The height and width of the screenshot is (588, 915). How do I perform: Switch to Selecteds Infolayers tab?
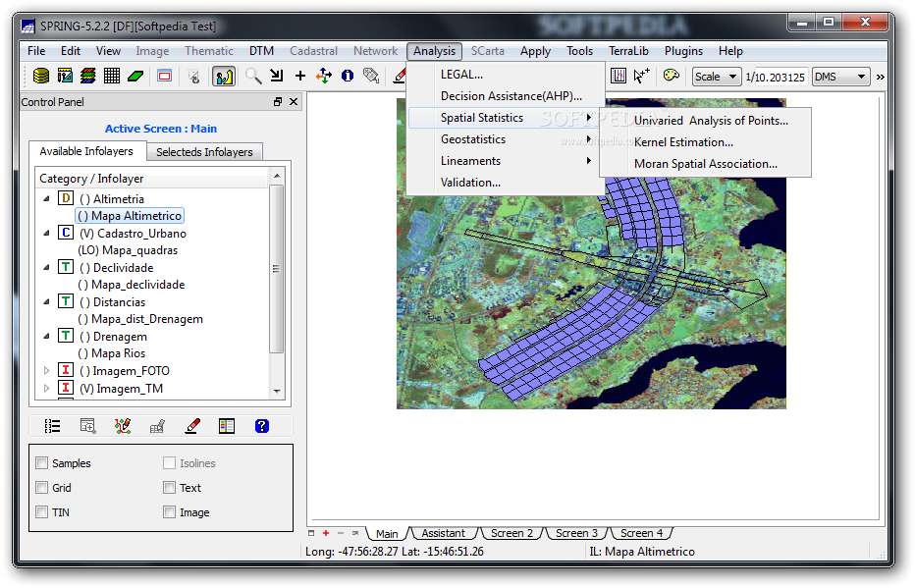pos(204,152)
